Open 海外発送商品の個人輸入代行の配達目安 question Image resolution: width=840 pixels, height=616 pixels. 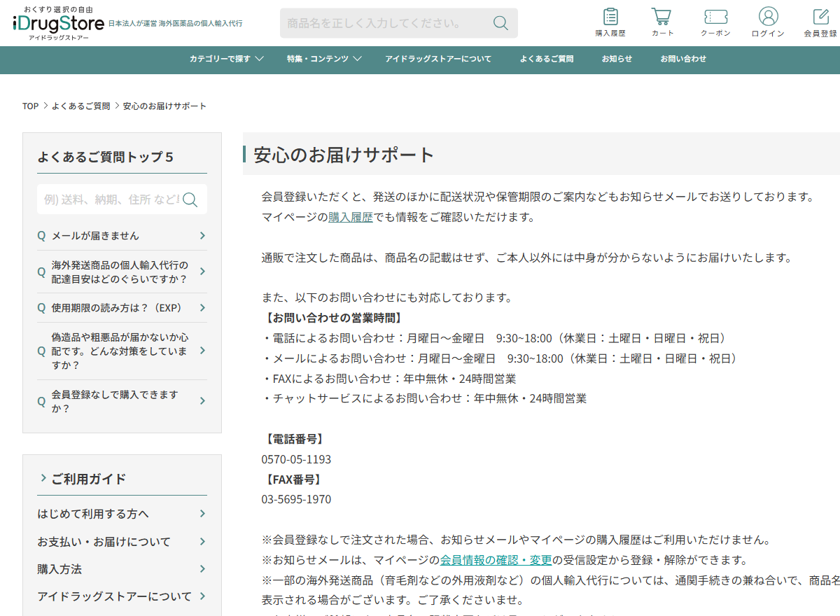coord(120,272)
